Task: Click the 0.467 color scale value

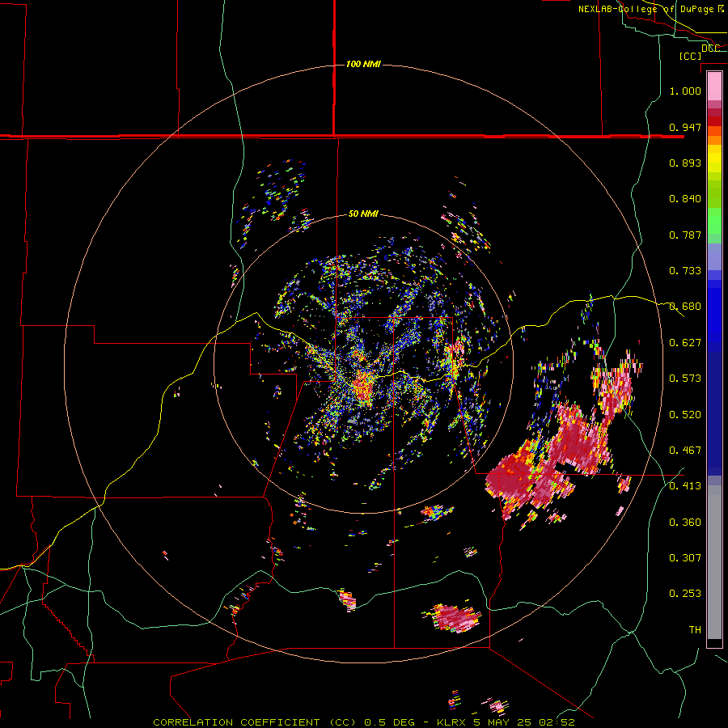Action: [685, 451]
